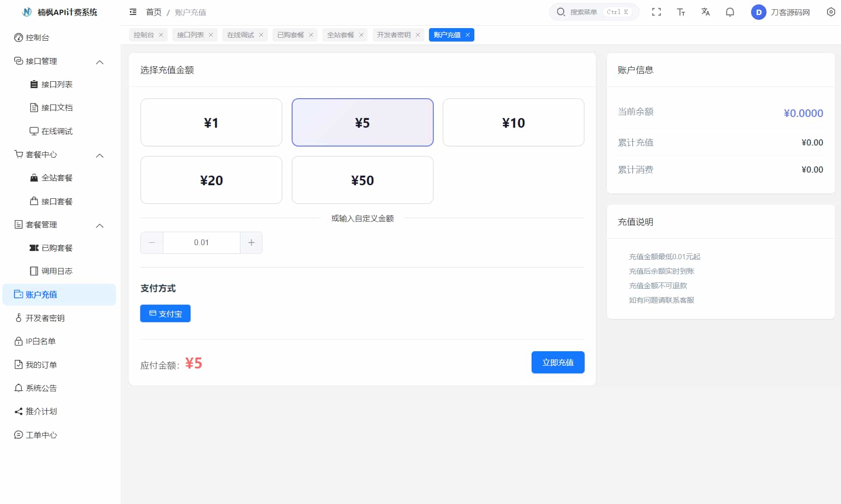This screenshot has width=841, height=504.
Task: Open the 首页 breadcrumb link
Action: [x=153, y=12]
